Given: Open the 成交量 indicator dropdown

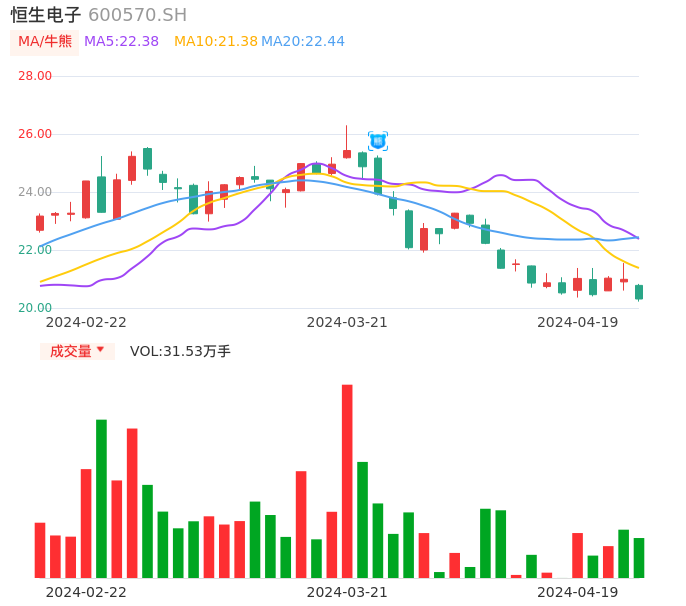Looking at the screenshot, I should pos(77,351).
